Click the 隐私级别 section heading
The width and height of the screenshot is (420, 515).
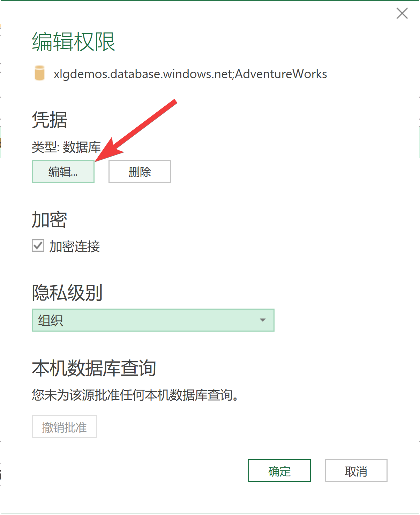point(67,293)
